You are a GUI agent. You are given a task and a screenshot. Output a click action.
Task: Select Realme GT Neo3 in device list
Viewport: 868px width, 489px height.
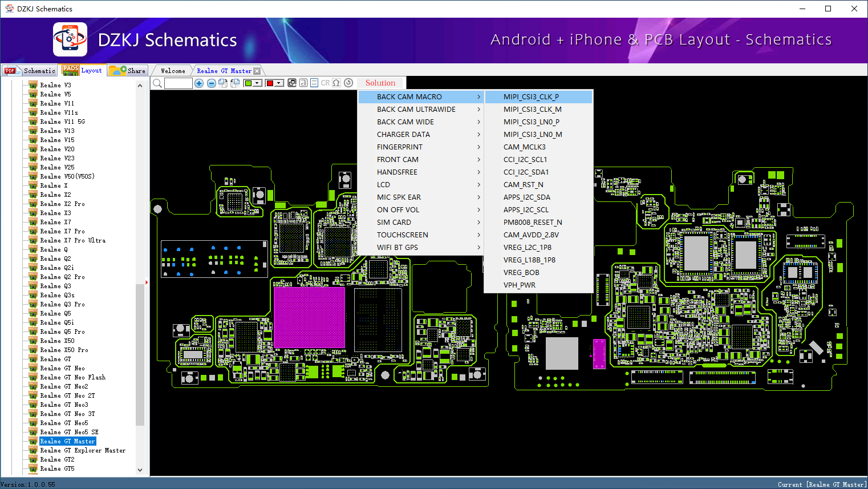click(x=64, y=405)
